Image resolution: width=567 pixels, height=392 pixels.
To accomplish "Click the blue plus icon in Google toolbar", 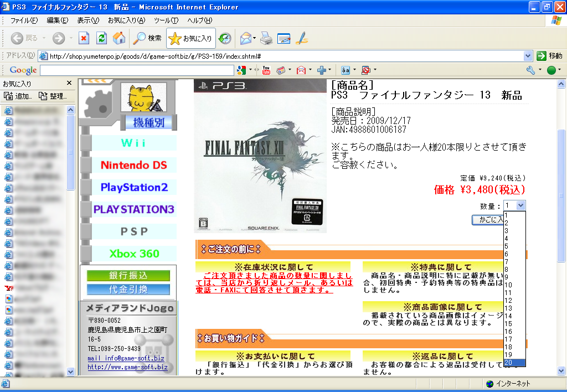I will click(322, 70).
